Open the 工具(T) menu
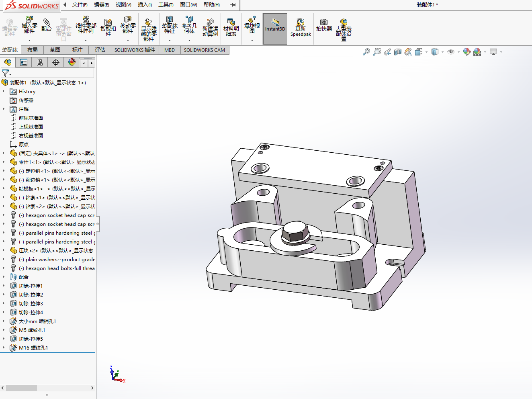 click(166, 4)
